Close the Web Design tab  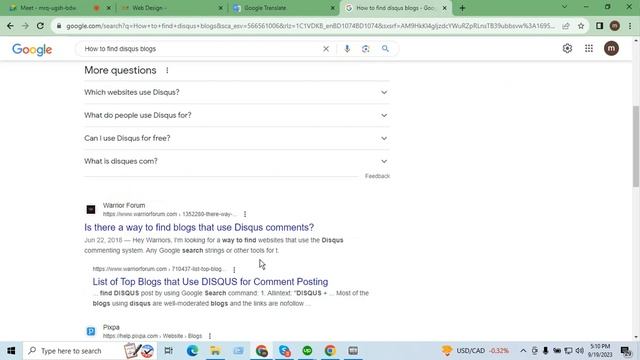point(221,8)
